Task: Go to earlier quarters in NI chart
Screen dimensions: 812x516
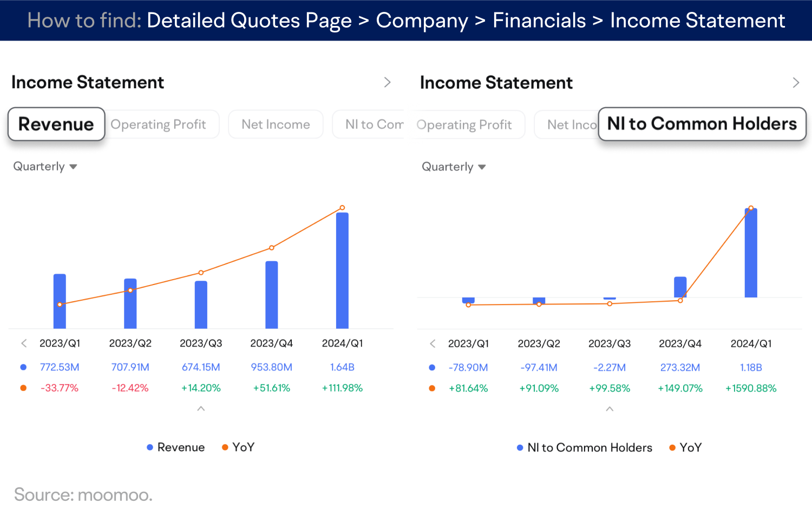Action: (433, 343)
